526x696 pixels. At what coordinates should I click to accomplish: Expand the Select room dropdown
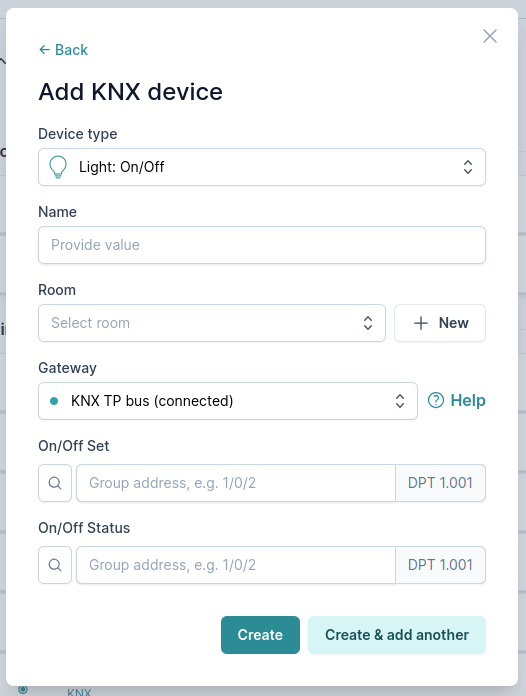212,323
